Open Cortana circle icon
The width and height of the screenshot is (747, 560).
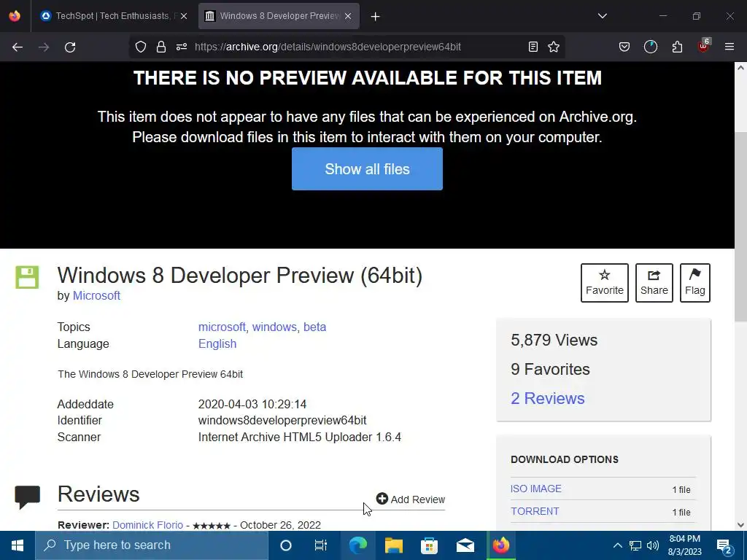pyautogui.click(x=286, y=545)
